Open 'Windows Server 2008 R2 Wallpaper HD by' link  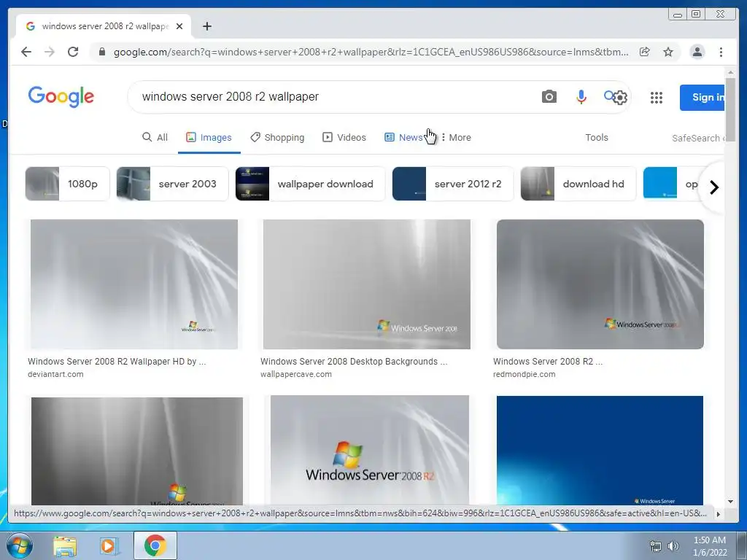coord(117,362)
